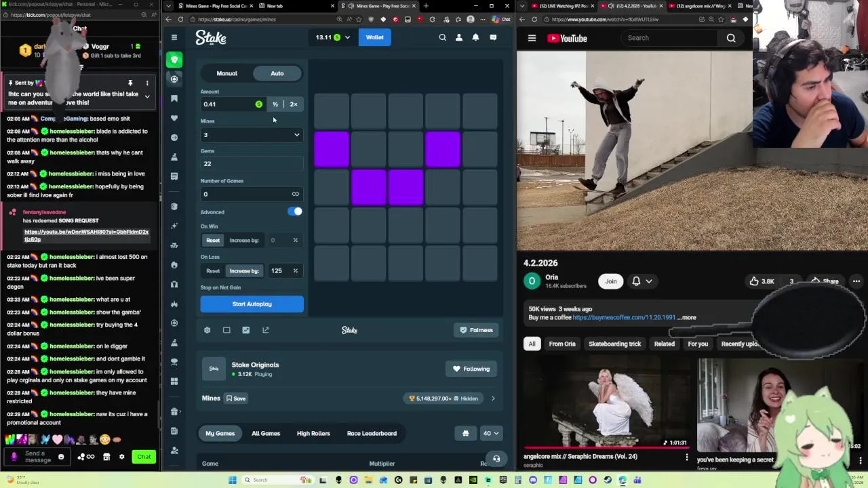
Task: Toggle the Advanced switch off
Action: tap(295, 211)
